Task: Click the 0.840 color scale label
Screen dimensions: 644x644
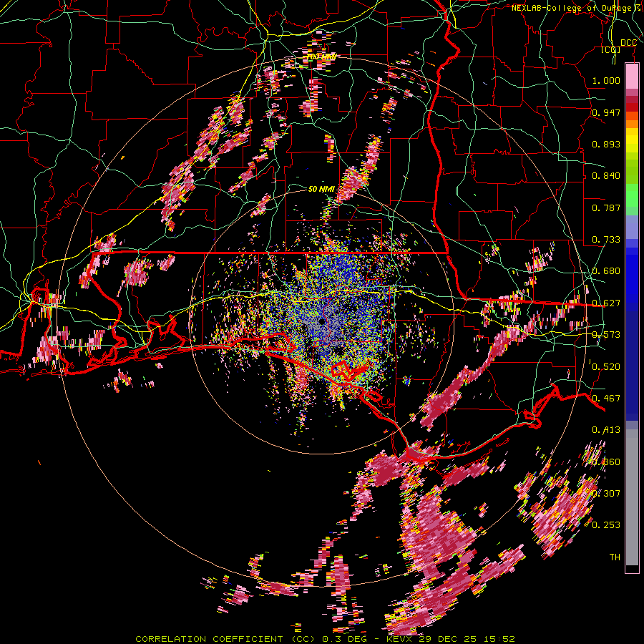Action: (x=606, y=176)
